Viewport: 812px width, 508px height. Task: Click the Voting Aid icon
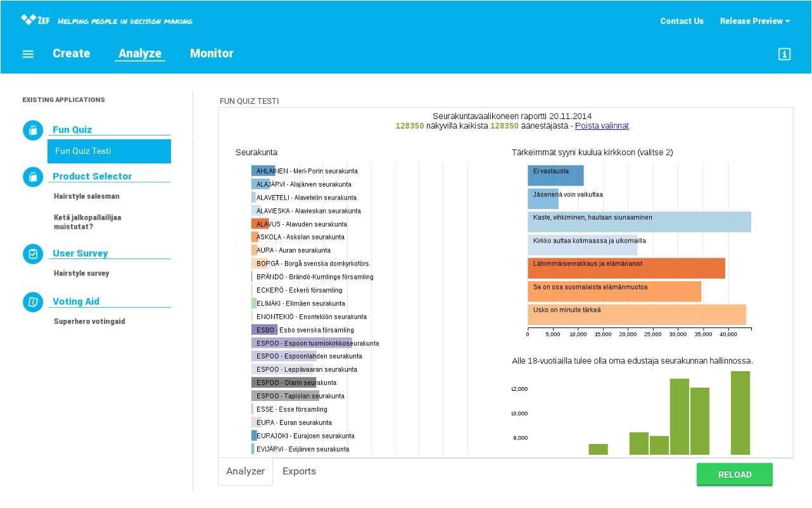tap(33, 302)
